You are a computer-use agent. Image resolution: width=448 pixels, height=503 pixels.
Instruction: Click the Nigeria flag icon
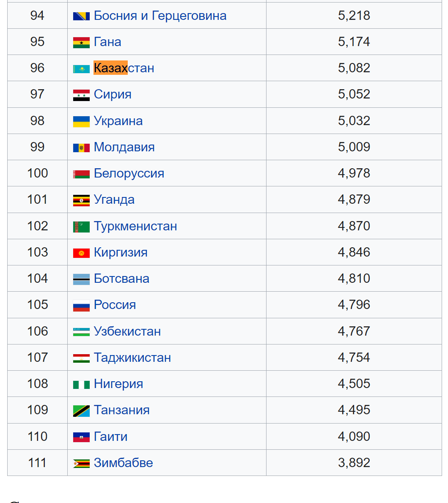[x=81, y=385]
